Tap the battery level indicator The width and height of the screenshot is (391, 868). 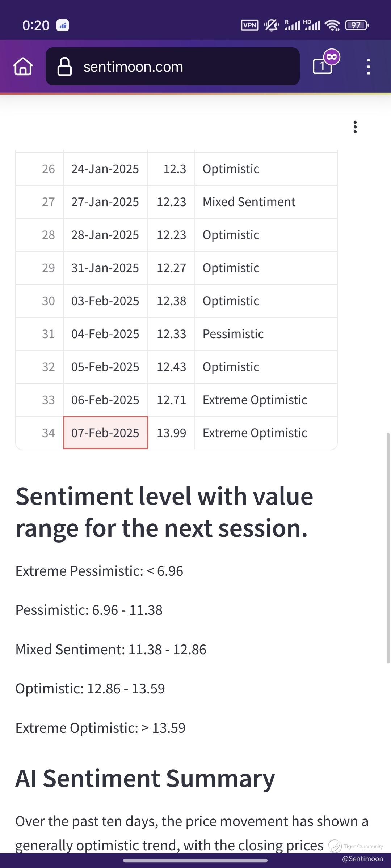357,25
